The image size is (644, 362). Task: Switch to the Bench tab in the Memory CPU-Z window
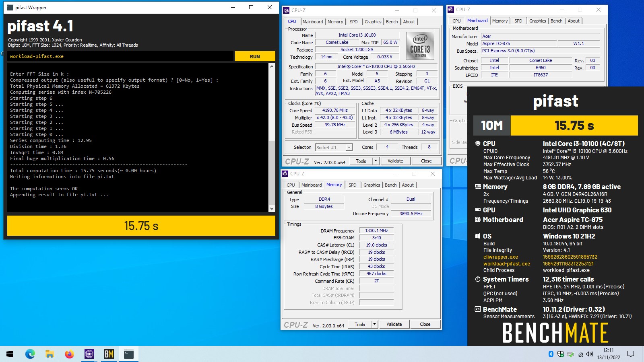click(x=390, y=185)
